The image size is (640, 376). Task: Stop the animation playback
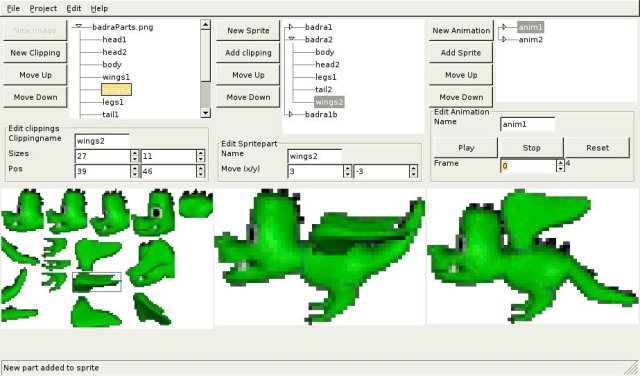coord(531,148)
